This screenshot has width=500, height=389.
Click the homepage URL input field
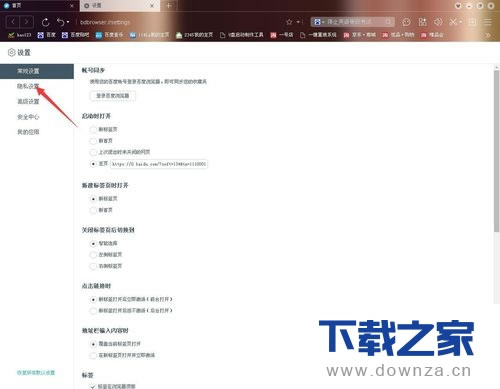click(159, 164)
